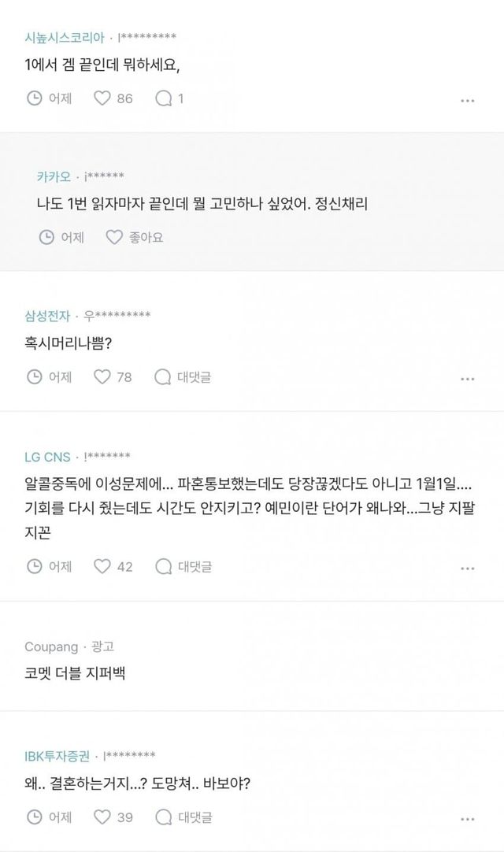Open the three-dot menu on the 삼성전자 comment
The image size is (504, 852).
pyautogui.click(x=467, y=379)
